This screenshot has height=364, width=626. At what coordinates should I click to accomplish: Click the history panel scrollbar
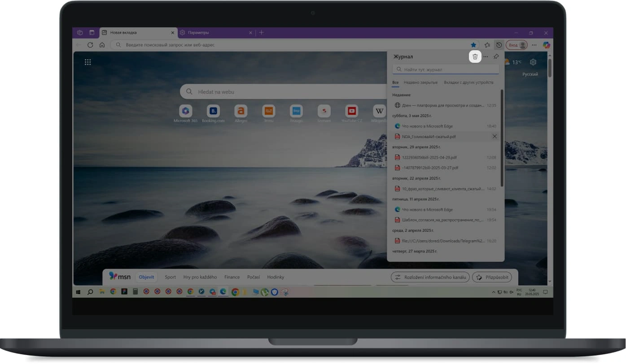502,138
